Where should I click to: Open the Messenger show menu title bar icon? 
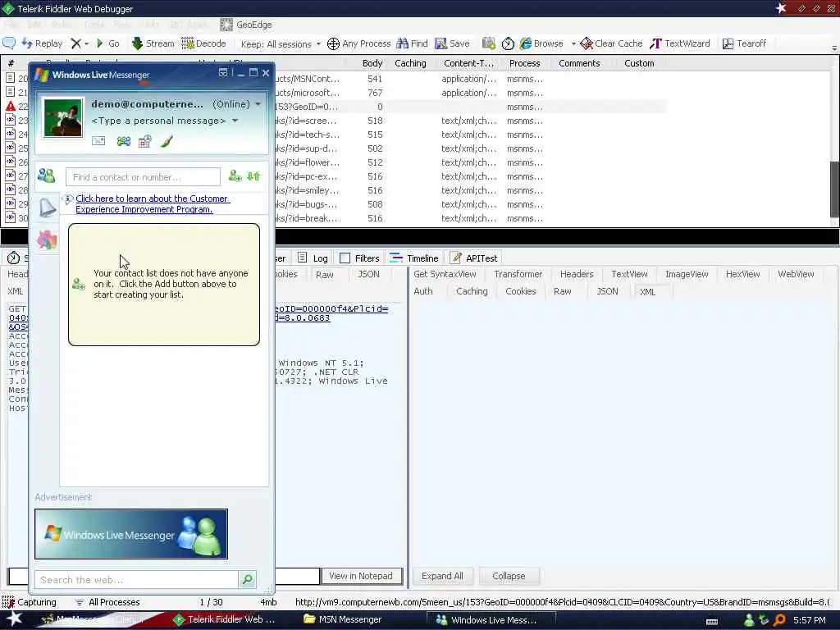point(223,72)
